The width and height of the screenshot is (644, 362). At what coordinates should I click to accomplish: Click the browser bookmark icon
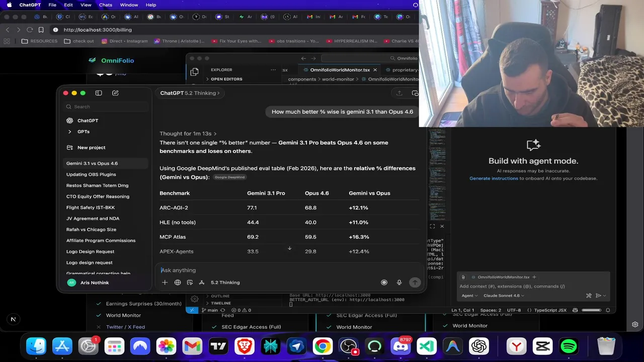[x=41, y=30]
